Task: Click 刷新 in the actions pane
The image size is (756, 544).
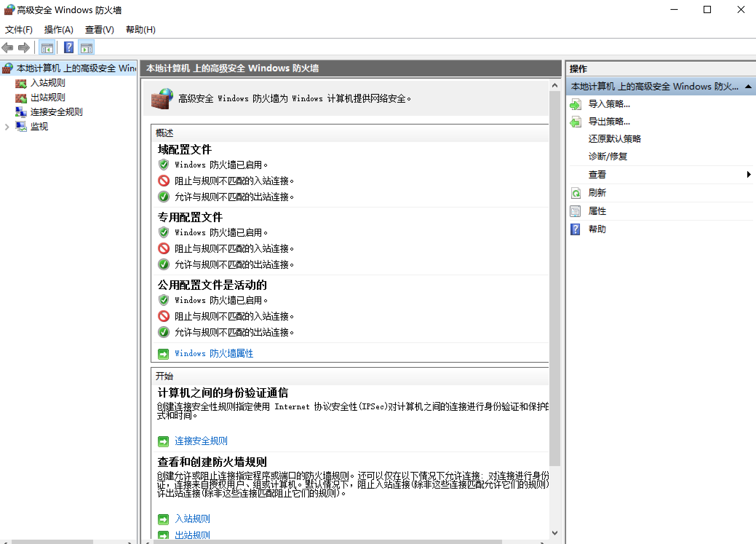Action: pos(597,193)
